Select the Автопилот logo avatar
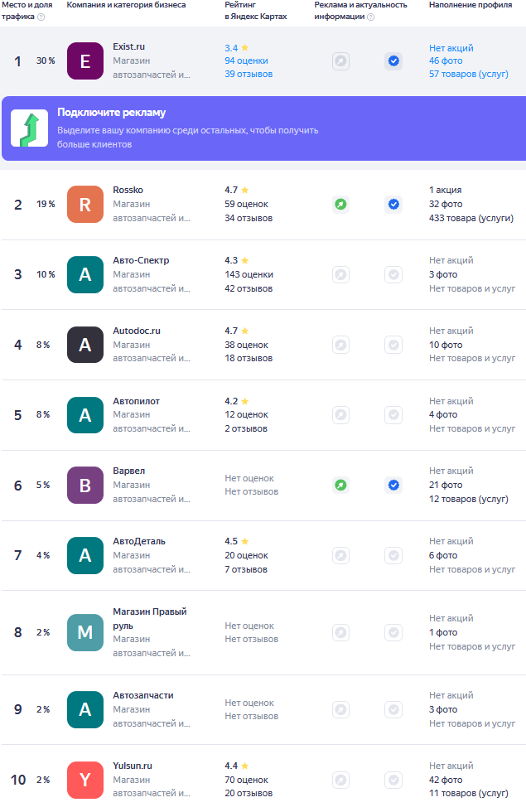Screen dimensions: 526x812 (85, 415)
